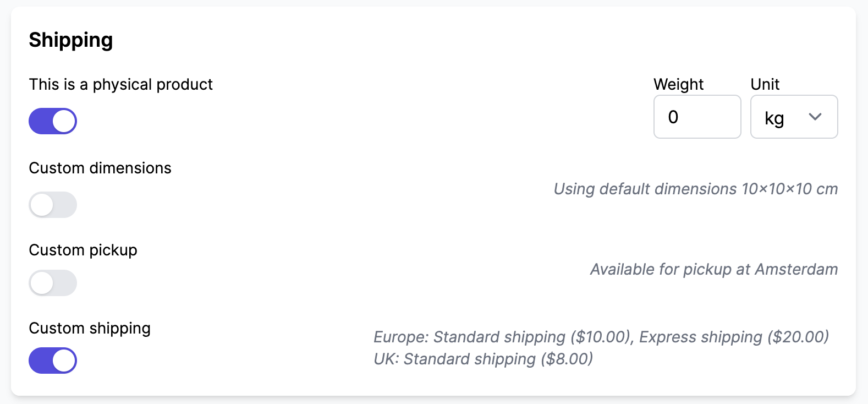Screen dimensions: 868x404
Task: Click the Custom dimensions label
Action: coord(100,168)
